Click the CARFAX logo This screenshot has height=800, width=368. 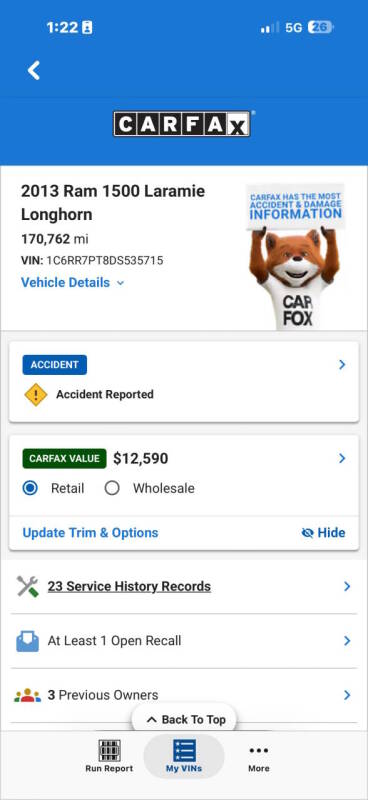[182, 124]
